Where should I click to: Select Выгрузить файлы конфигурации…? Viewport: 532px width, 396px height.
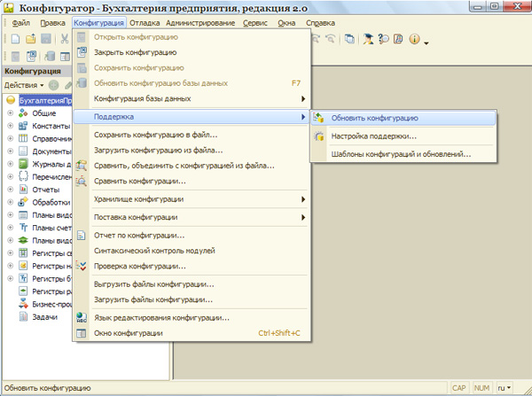192,284
